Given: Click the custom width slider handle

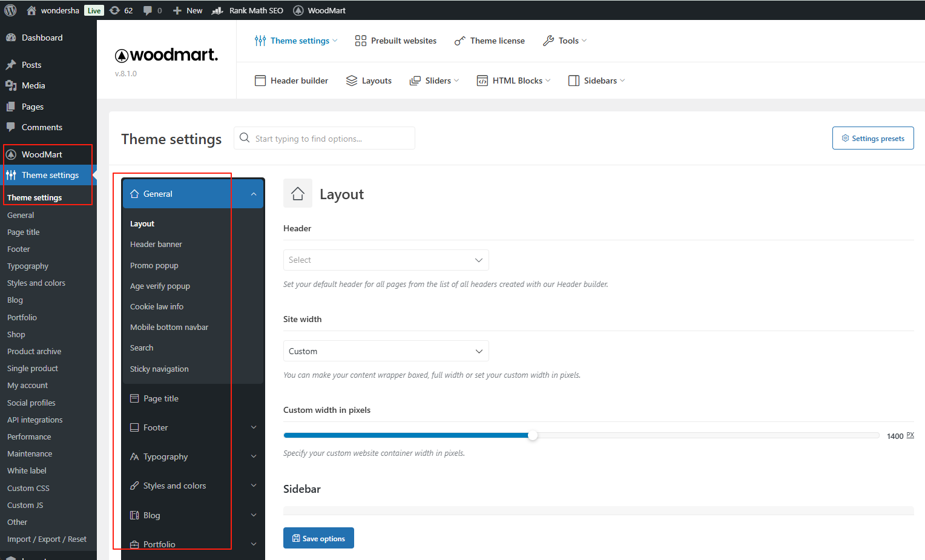Looking at the screenshot, I should click(533, 435).
